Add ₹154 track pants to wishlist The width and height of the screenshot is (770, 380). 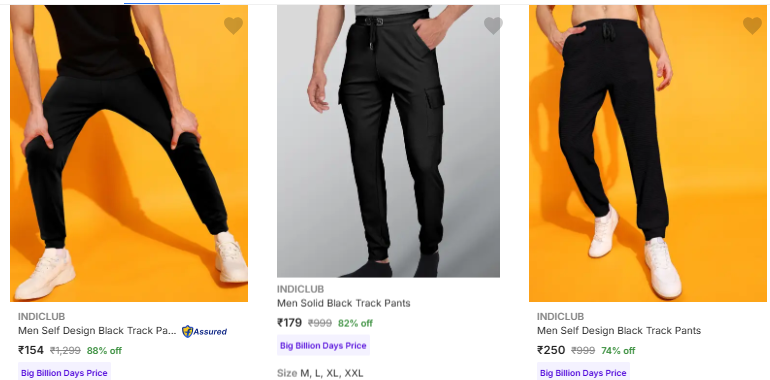(233, 26)
